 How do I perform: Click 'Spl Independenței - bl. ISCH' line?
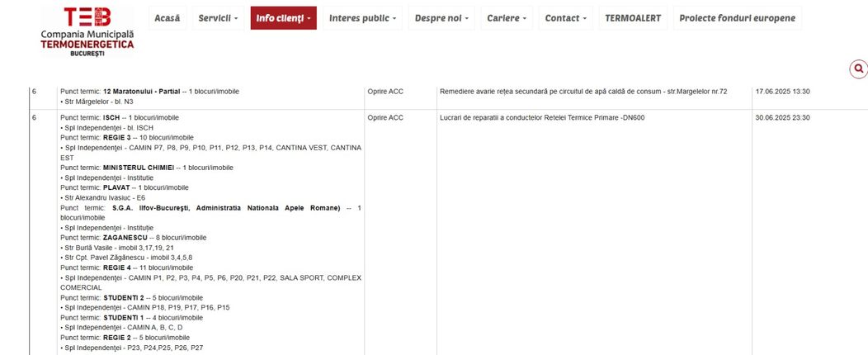[106, 128]
